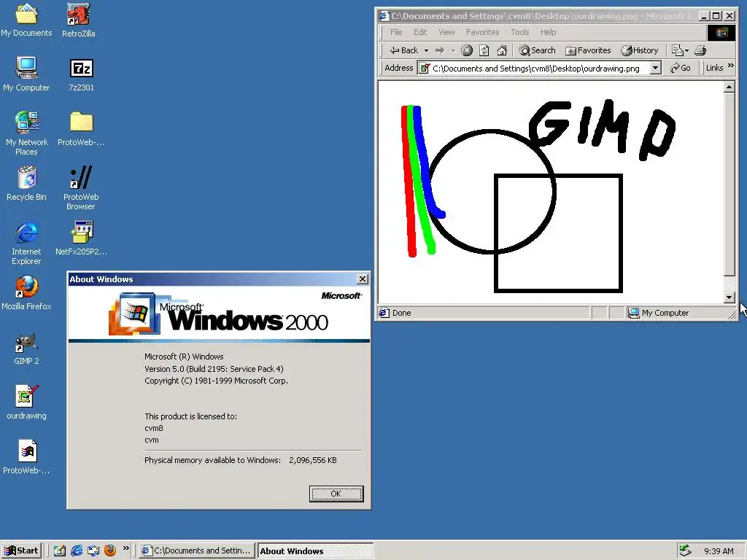
Task: Open the Start menu
Action: [21, 551]
